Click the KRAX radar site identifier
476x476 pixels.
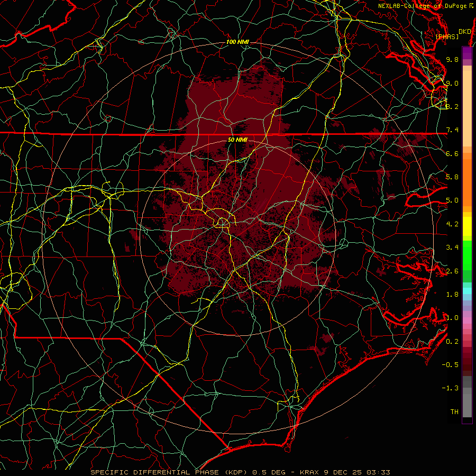(309, 472)
